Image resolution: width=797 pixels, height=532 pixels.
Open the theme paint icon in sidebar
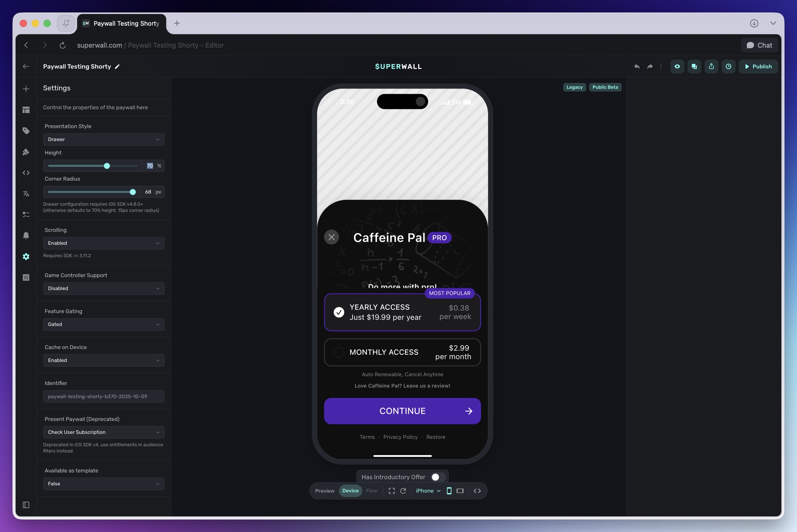(x=26, y=152)
